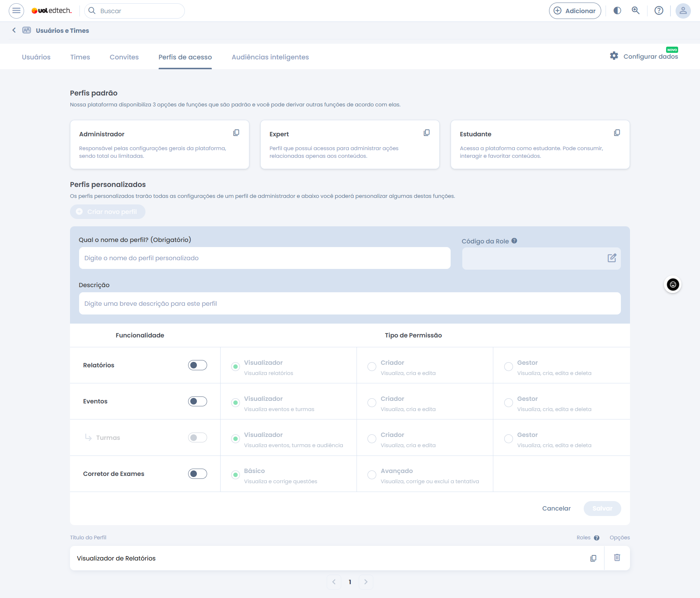Viewport: 700px width, 598px height.
Task: Type in the profile name field
Action: pos(264,258)
